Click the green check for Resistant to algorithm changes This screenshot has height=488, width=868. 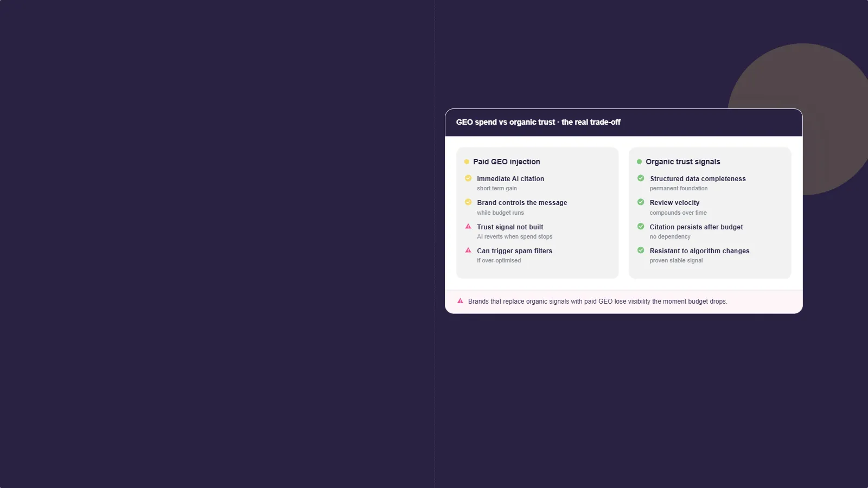point(641,251)
